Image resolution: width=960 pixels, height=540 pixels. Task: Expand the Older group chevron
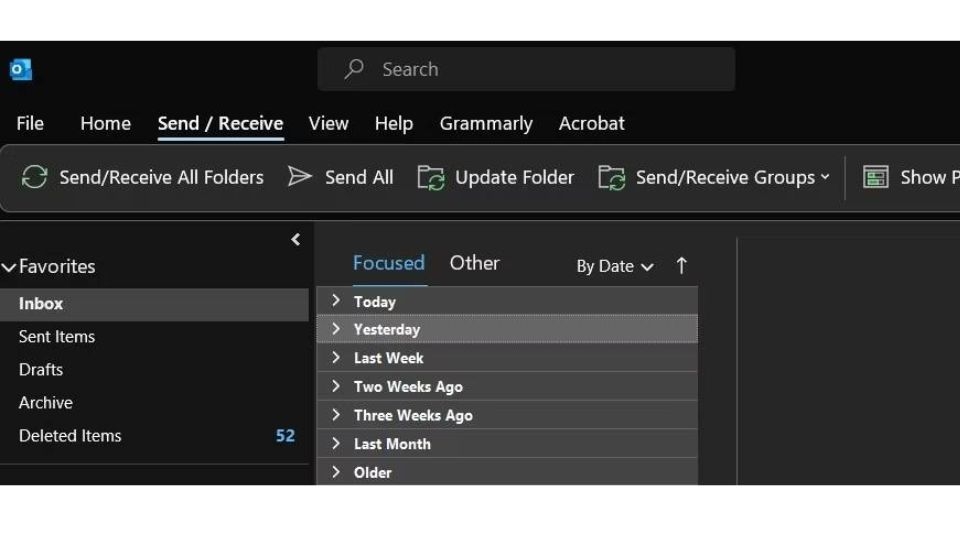336,472
